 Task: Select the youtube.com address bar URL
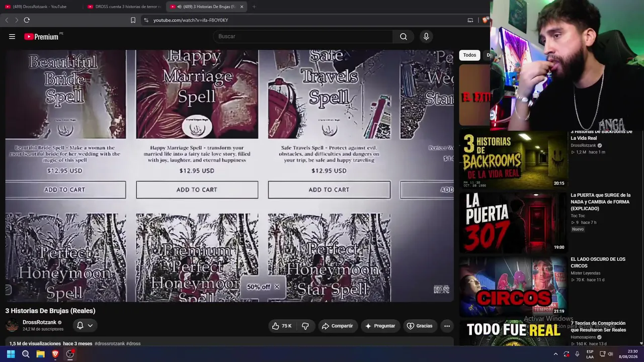point(191,20)
